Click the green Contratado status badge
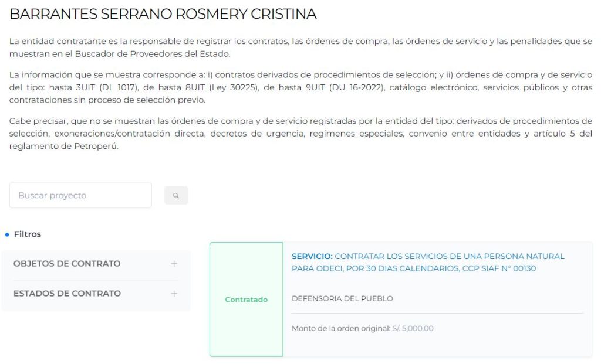 click(x=247, y=300)
